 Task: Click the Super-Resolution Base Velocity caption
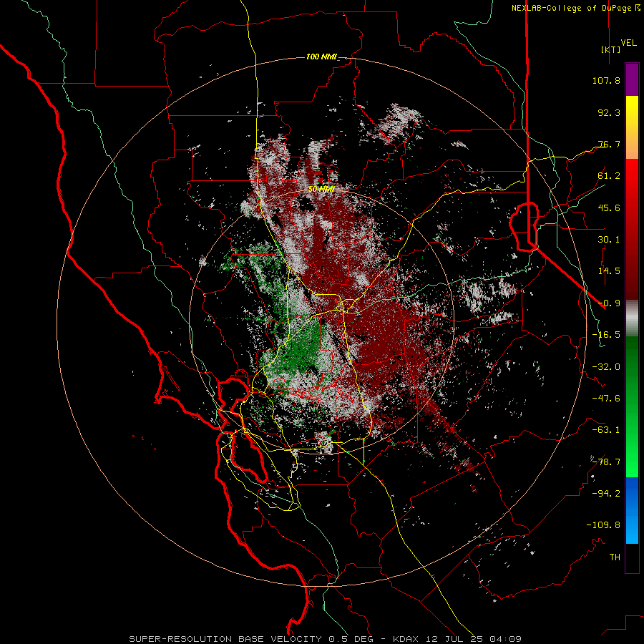pyautogui.click(x=326, y=639)
